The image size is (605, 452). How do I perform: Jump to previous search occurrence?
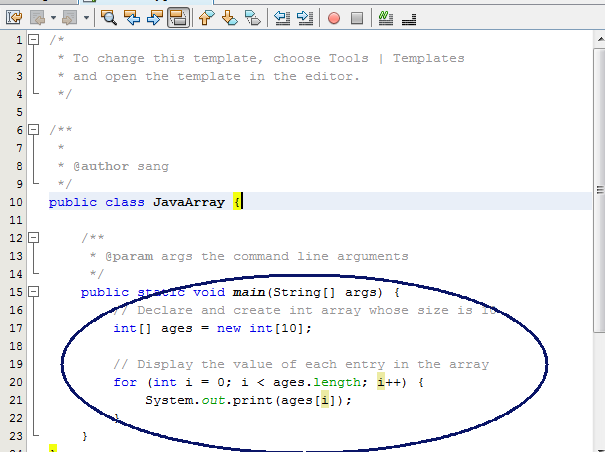131,17
